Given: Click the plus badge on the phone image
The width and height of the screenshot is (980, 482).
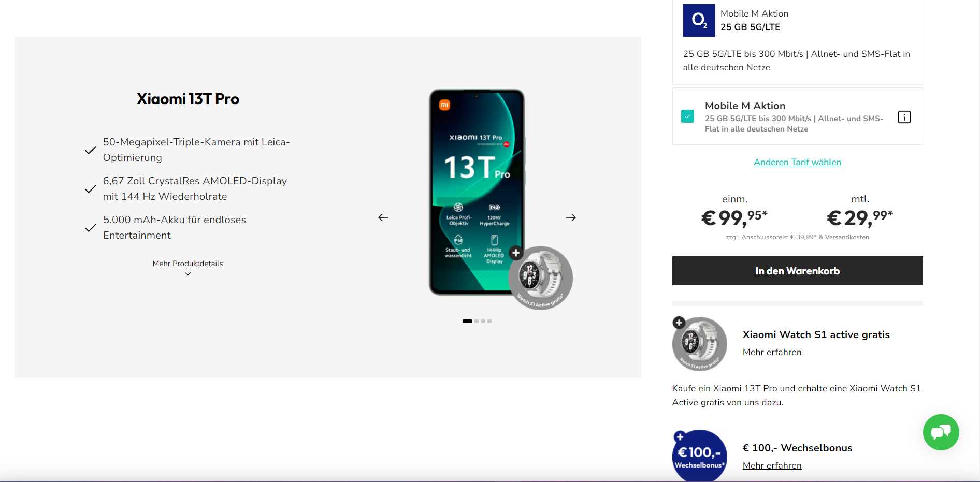Looking at the screenshot, I should point(515,253).
